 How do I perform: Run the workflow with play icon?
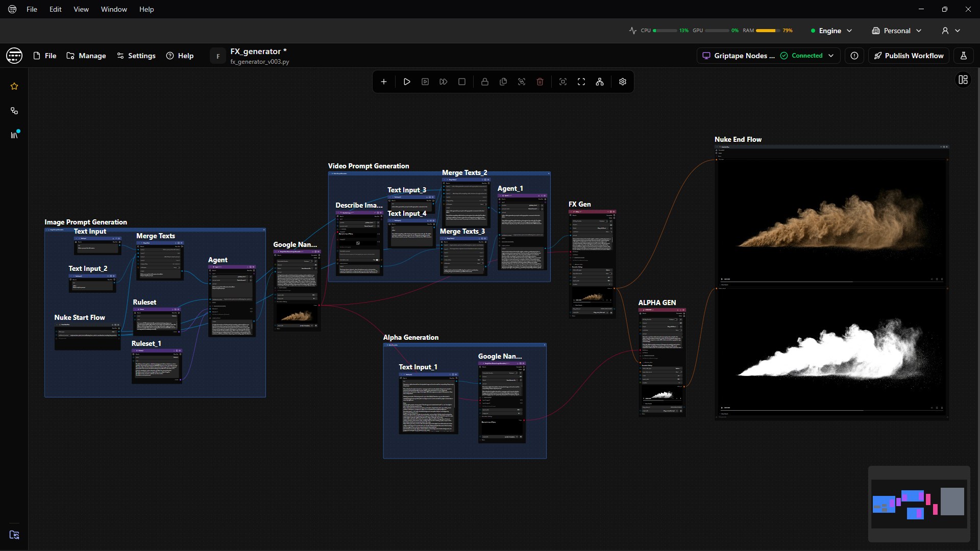(x=407, y=82)
